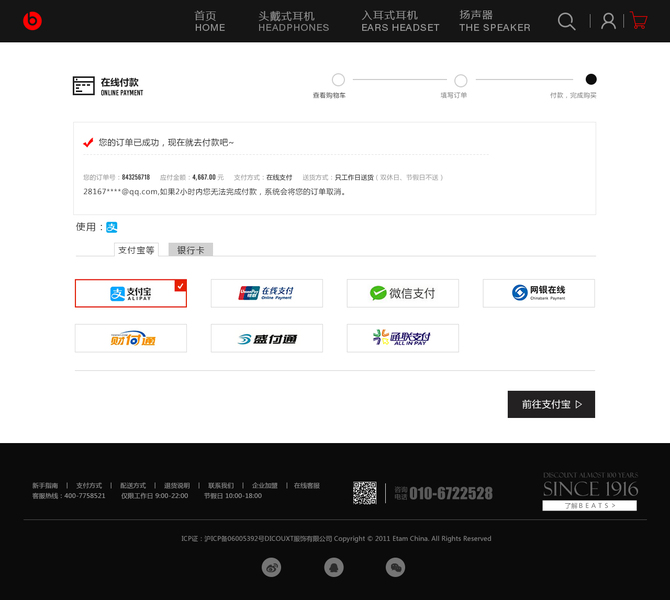Open the 在线客服 footer link

(x=307, y=485)
